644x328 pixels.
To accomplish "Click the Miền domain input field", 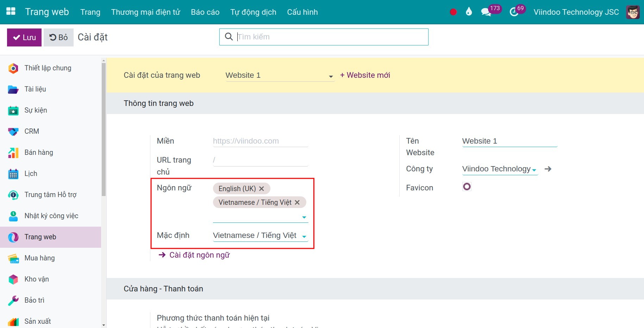I will 261,141.
